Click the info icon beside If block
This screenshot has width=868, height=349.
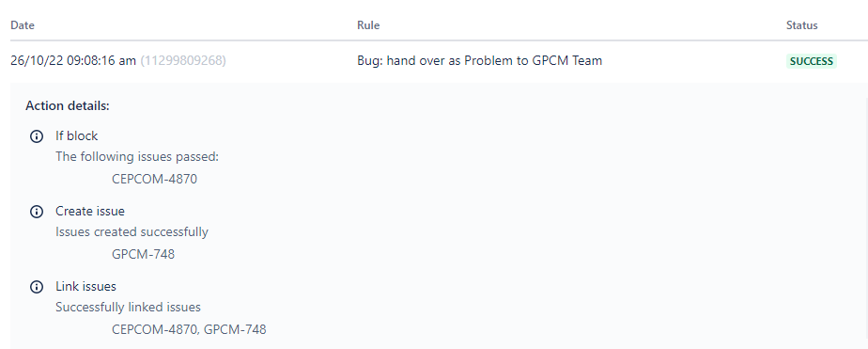click(x=37, y=136)
